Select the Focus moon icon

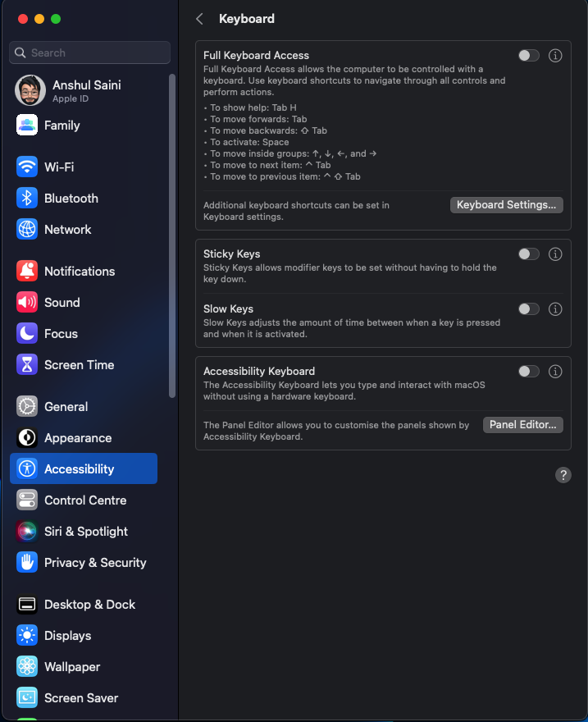point(27,333)
